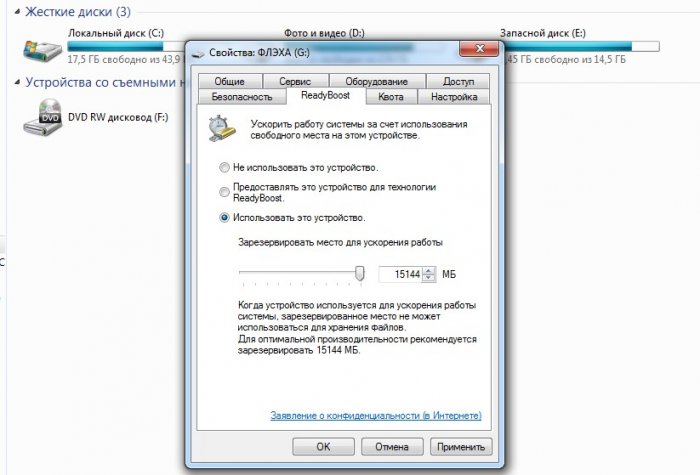Select "Не использовать это устройство" radio button

(x=224, y=167)
